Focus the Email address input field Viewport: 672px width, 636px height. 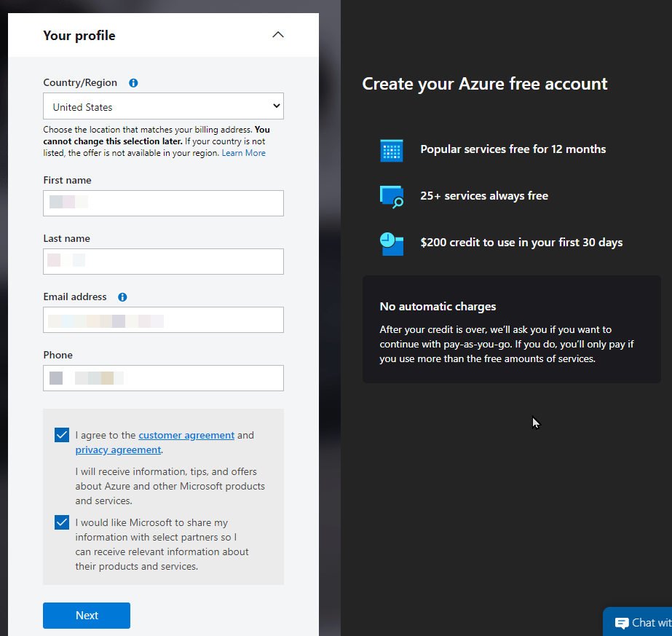pyautogui.click(x=163, y=320)
